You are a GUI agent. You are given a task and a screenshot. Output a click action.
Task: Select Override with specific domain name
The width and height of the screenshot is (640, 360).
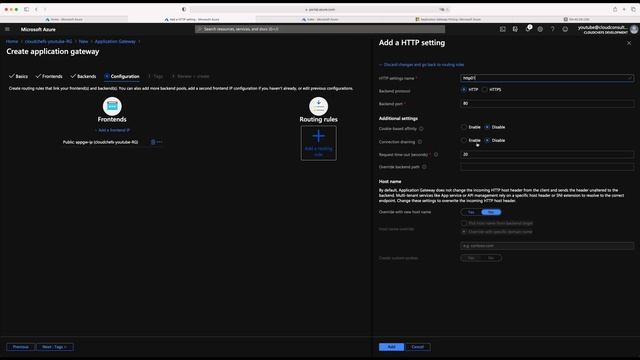click(464, 232)
